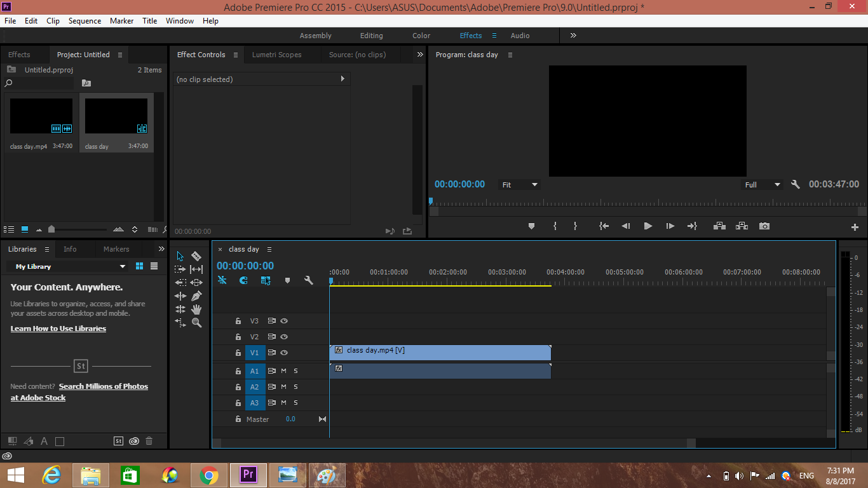Go to Out point in Program monitor

(x=692, y=226)
